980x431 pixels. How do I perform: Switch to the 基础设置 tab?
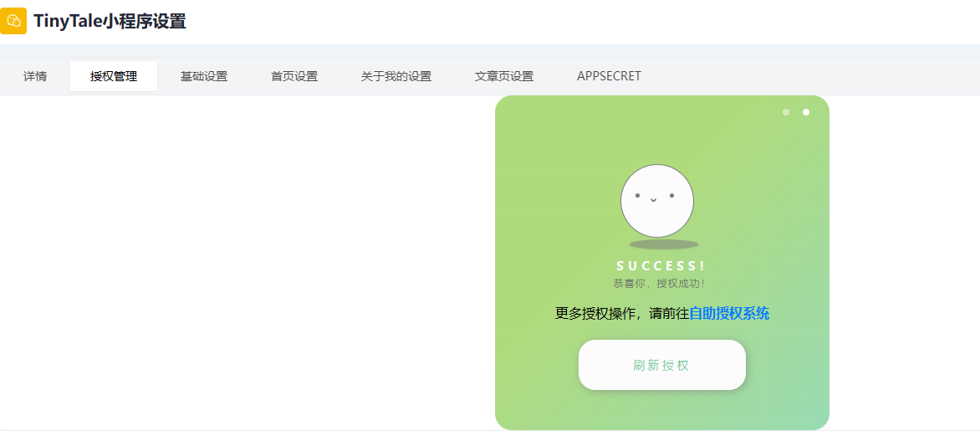coord(204,76)
